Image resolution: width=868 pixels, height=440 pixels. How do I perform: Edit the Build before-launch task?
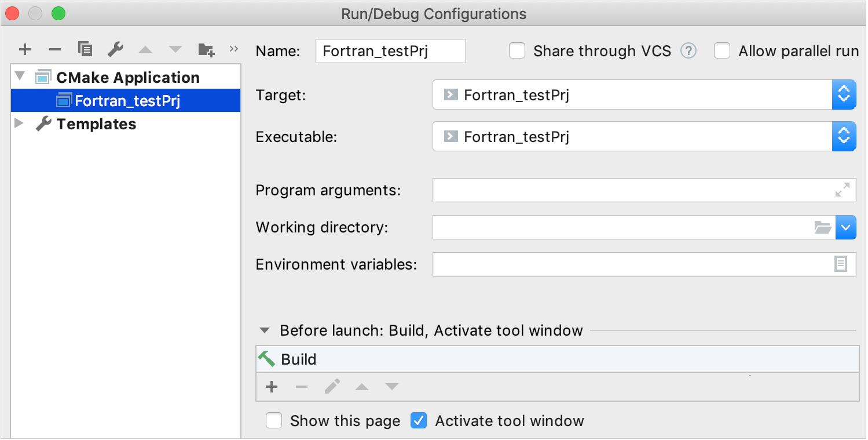pos(332,387)
